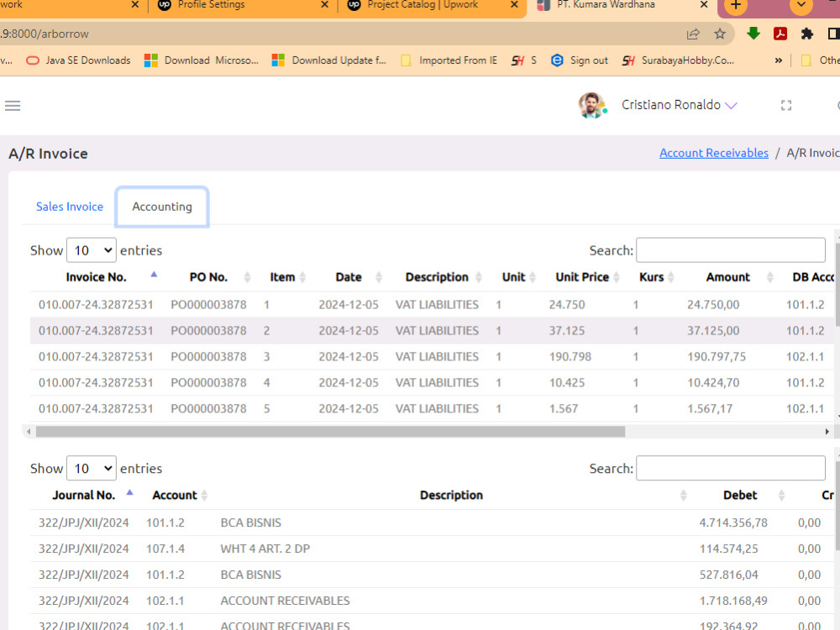Select invoice row with amount 24.750,00

pyautogui.click(x=432, y=305)
